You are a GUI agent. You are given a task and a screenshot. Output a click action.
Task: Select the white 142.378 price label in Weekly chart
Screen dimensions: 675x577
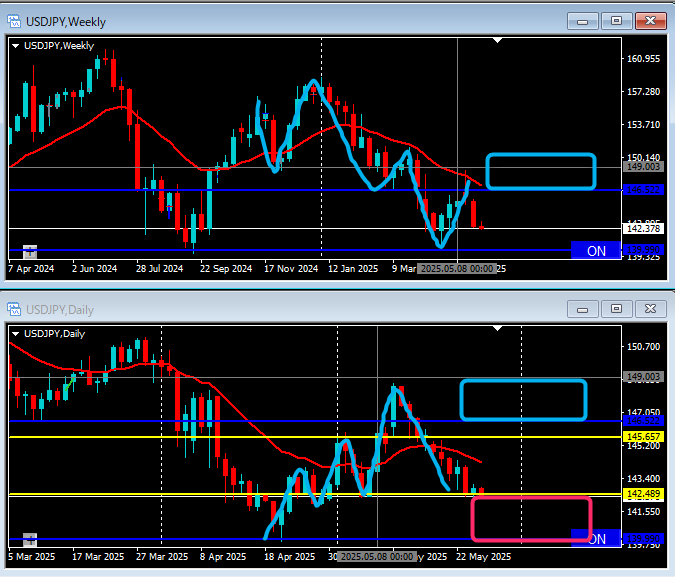(643, 229)
